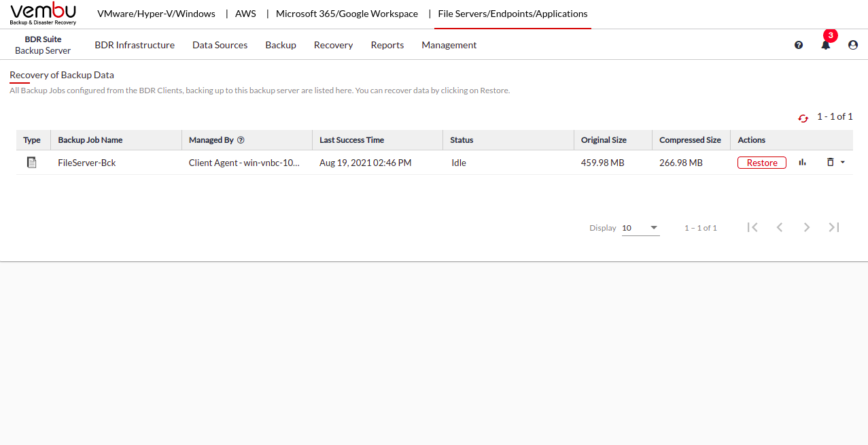Click Client Agent - win-vnbc-10... cell
The height and width of the screenshot is (445, 868).
click(x=244, y=163)
